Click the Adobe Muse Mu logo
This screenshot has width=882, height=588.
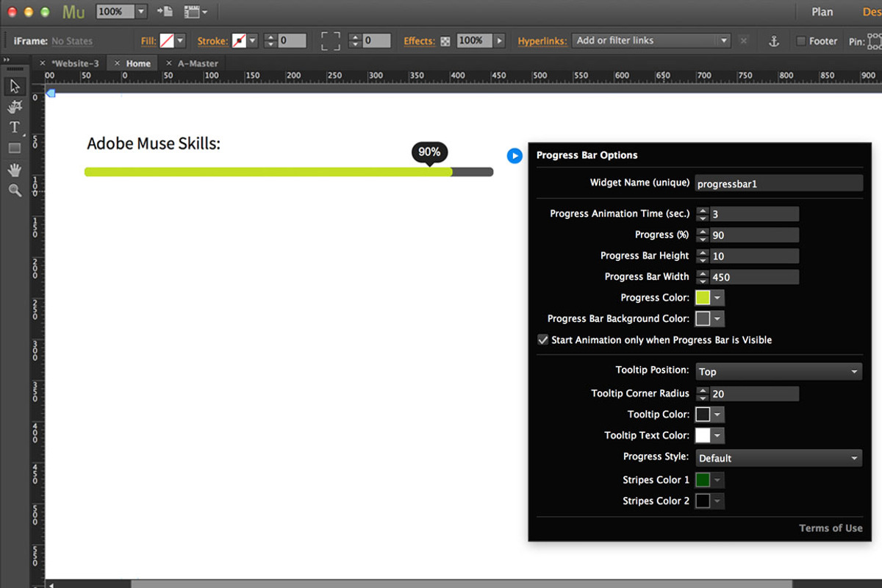pyautogui.click(x=73, y=11)
